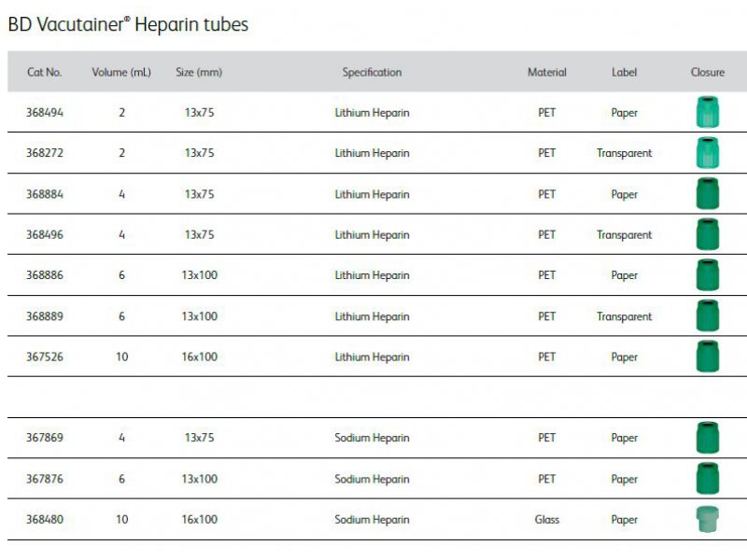Screen dimensions: 747x560
Task: Click the green cap icon in row 368886
Action: point(708,274)
